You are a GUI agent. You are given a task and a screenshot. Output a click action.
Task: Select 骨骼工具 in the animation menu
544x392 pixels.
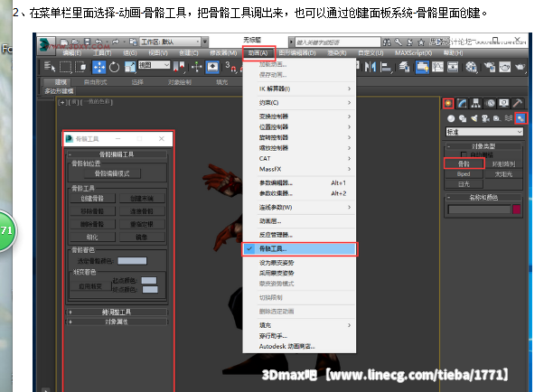[299, 248]
